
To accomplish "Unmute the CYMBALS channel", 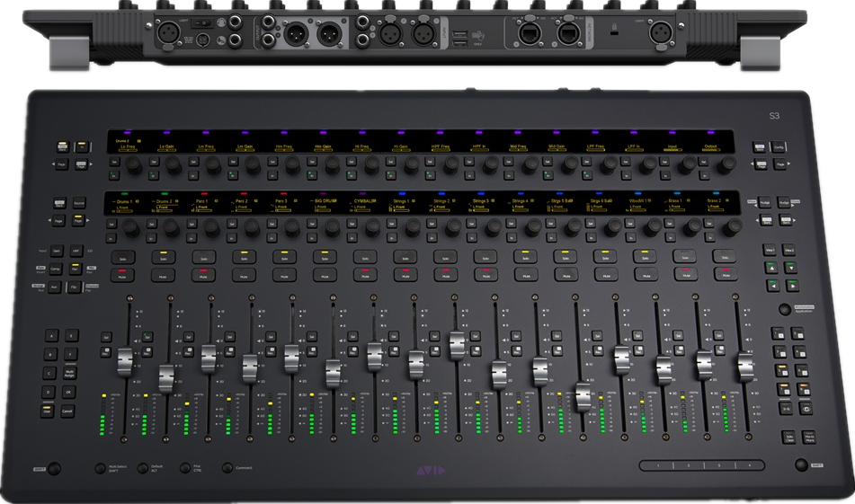I will pyautogui.click(x=365, y=275).
